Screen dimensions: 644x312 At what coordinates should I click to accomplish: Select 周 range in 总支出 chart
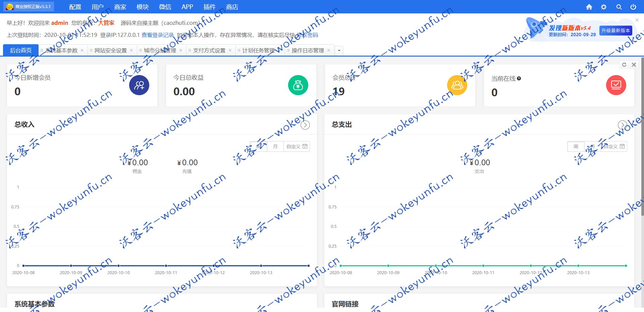tap(576, 146)
